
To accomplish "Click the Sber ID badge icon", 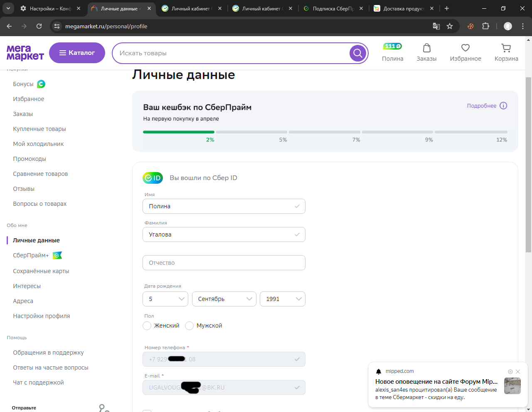I will point(153,178).
